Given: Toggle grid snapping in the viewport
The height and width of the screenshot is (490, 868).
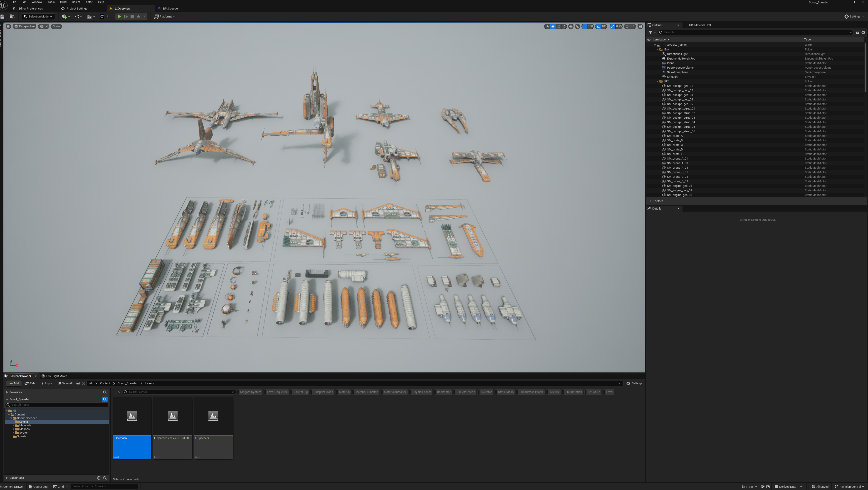Looking at the screenshot, I should point(585,26).
